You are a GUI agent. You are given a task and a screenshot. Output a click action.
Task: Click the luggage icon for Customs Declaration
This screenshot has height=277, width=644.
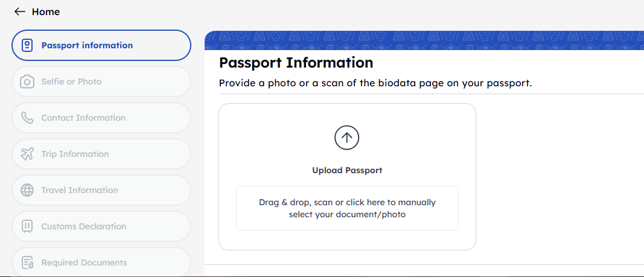(27, 226)
